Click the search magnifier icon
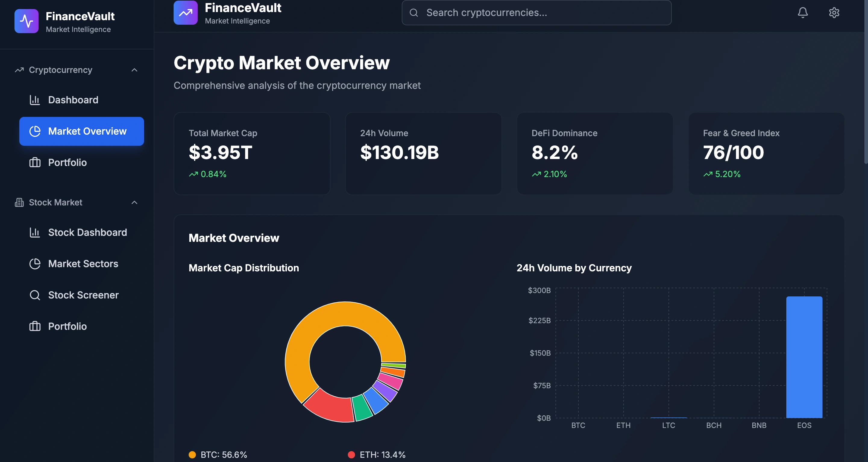The height and width of the screenshot is (462, 868). pyautogui.click(x=414, y=13)
